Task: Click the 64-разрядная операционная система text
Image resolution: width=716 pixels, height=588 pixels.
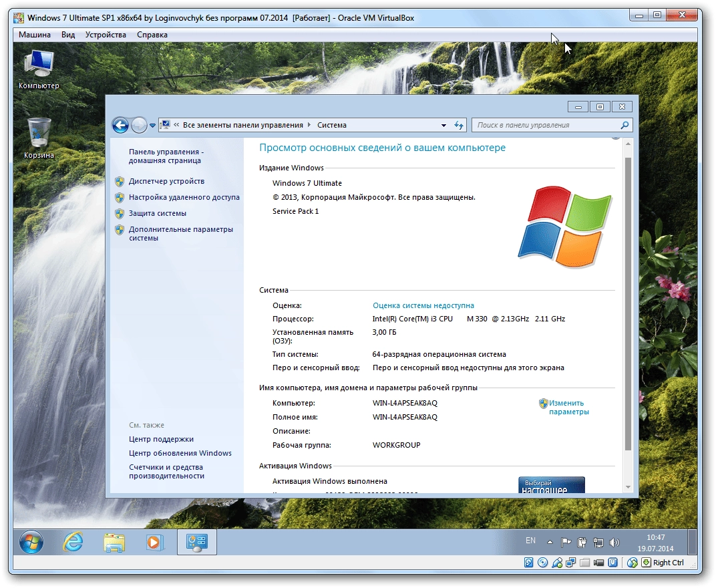Action: point(439,355)
